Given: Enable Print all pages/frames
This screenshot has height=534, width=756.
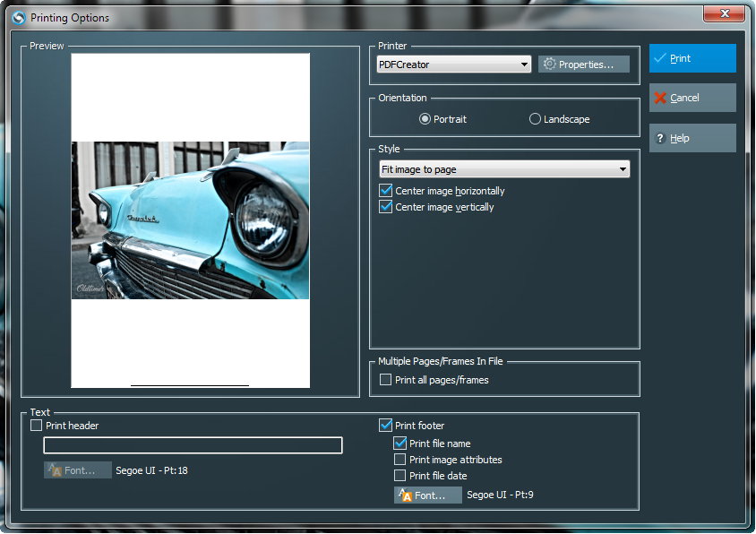Looking at the screenshot, I should [x=386, y=380].
